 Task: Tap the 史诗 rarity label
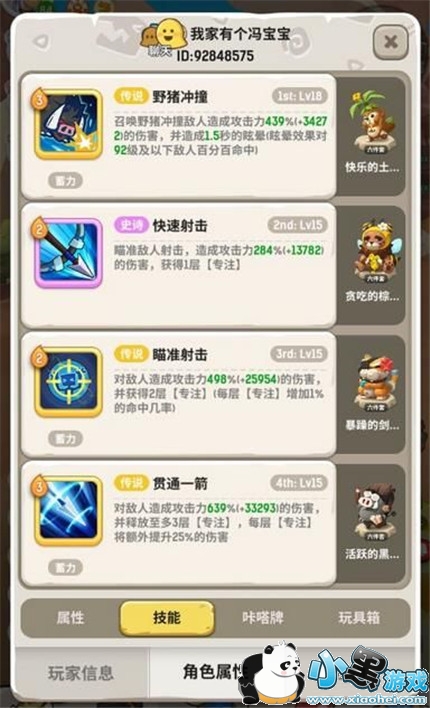[131, 226]
